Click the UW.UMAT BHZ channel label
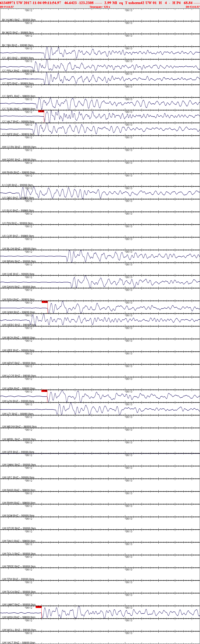The image size is (200, 644). click(x=19, y=605)
